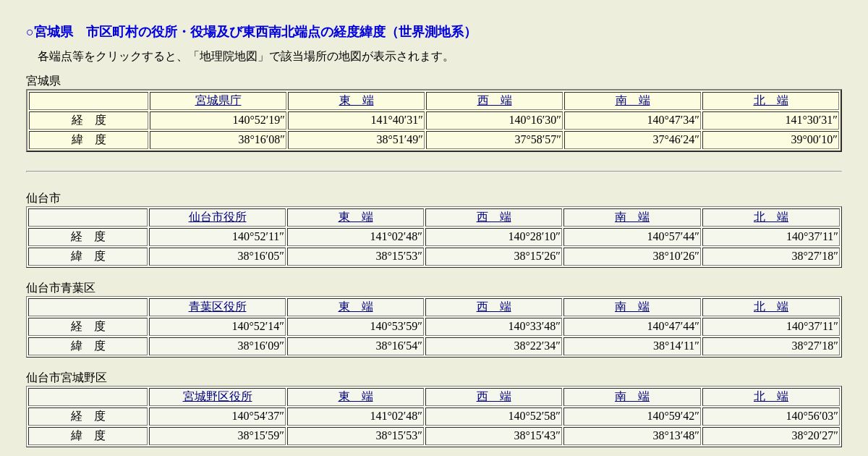Viewport: 868px width, 456px height.
Task: Click the instruction text mentioning 地理院地図
Action: pos(246,56)
